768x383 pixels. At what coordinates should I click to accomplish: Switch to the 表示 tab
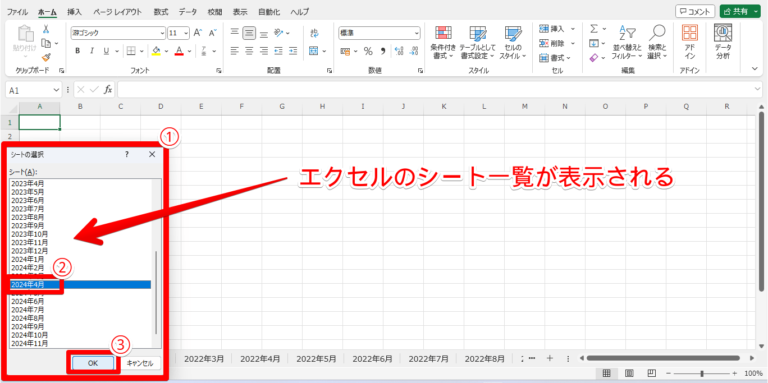point(240,11)
